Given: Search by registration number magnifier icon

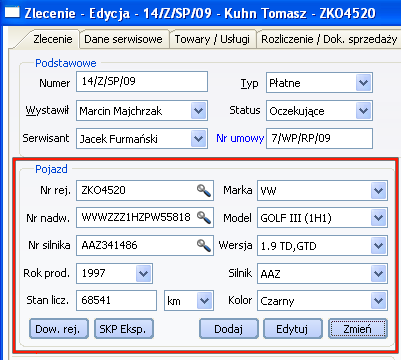Looking at the screenshot, I should pos(204,191).
